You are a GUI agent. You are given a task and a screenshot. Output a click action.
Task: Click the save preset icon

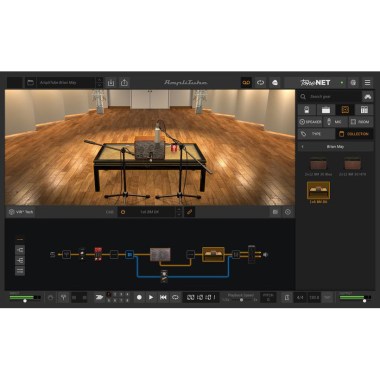click(x=111, y=83)
